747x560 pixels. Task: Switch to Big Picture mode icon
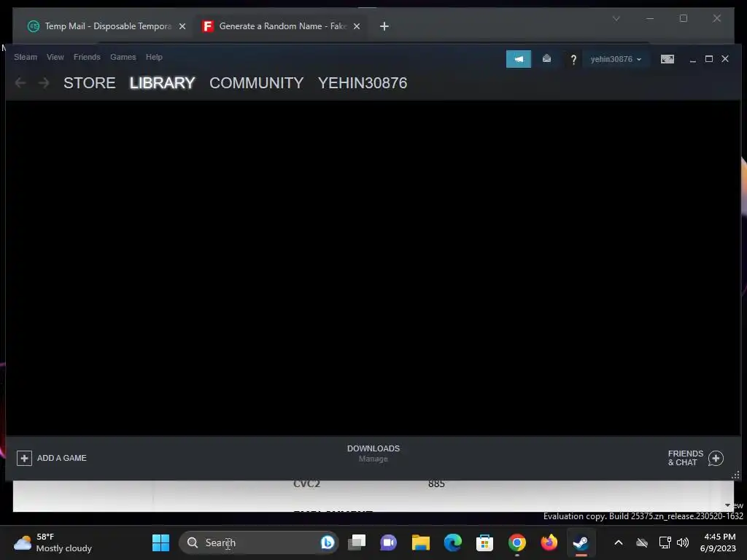coord(667,59)
